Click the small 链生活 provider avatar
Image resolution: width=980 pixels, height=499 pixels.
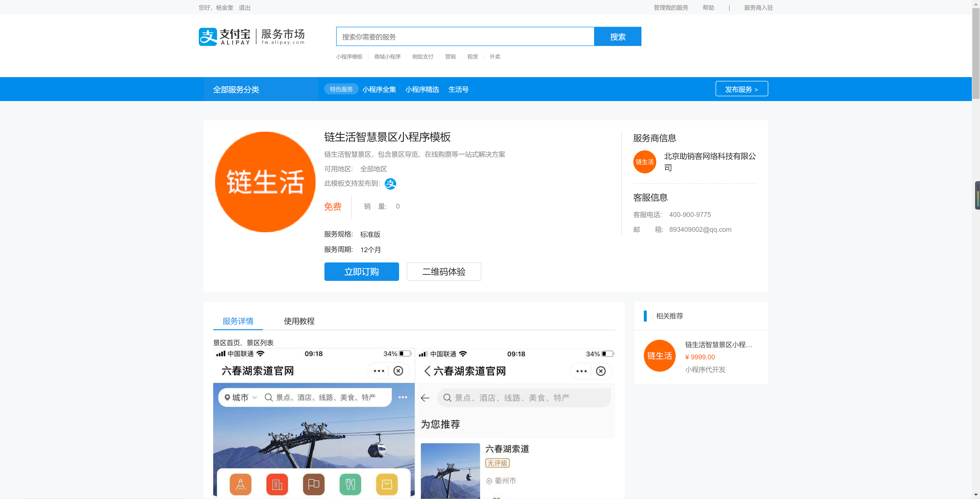(x=645, y=162)
